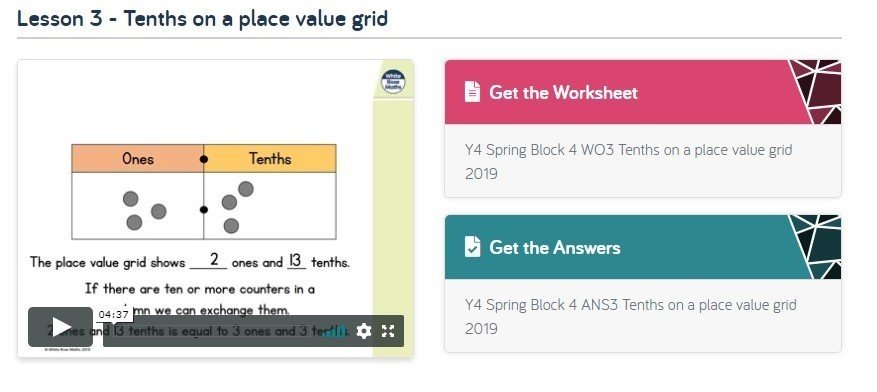Viewport: 877px width, 392px height.
Task: Play the Tenths lesson video
Action: pyautogui.click(x=60, y=327)
